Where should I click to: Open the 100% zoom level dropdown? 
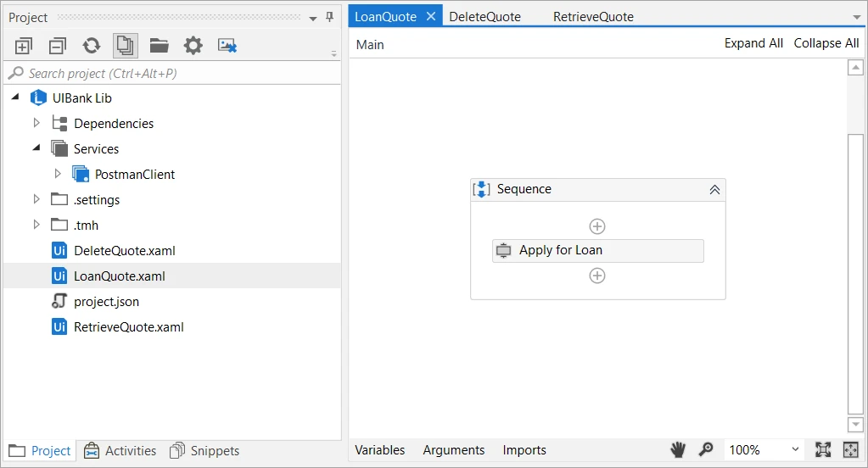pos(764,449)
